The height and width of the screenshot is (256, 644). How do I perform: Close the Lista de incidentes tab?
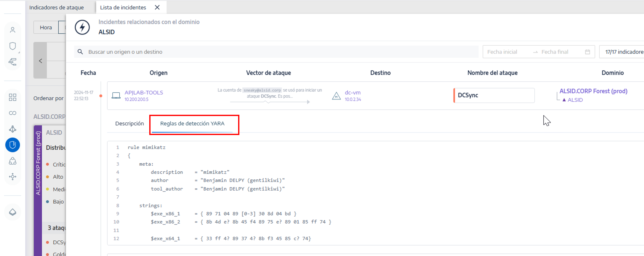[157, 7]
